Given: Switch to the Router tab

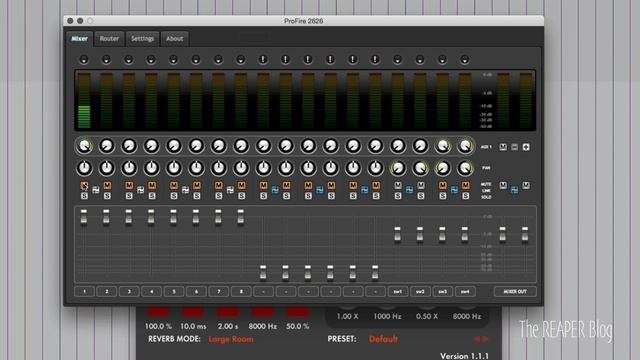Looking at the screenshot, I should (x=109, y=39).
